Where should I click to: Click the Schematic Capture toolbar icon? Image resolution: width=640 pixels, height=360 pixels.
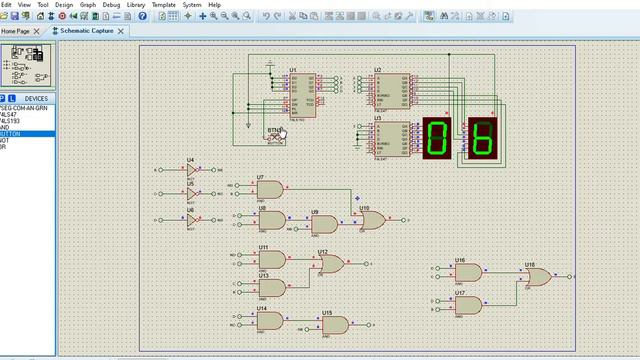(51, 16)
